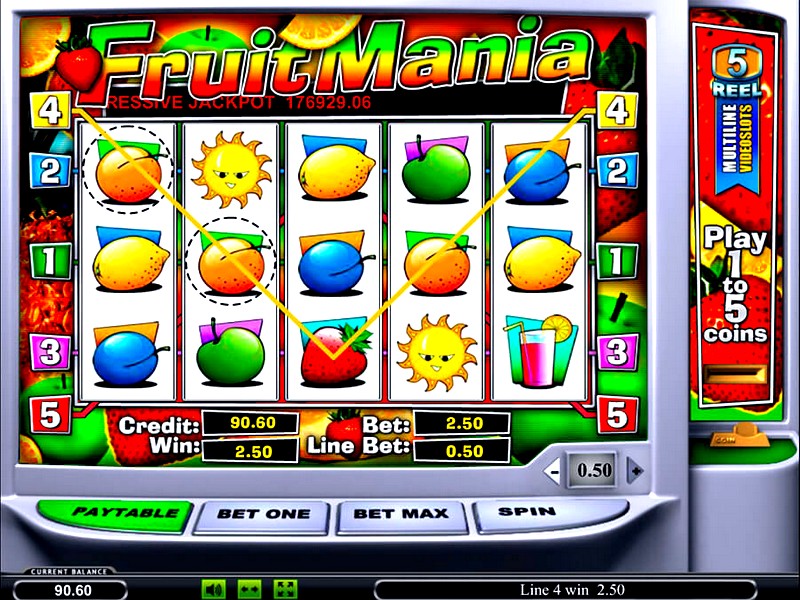Toggle the sound speaker icon
The width and height of the screenshot is (800, 600).
click(214, 590)
